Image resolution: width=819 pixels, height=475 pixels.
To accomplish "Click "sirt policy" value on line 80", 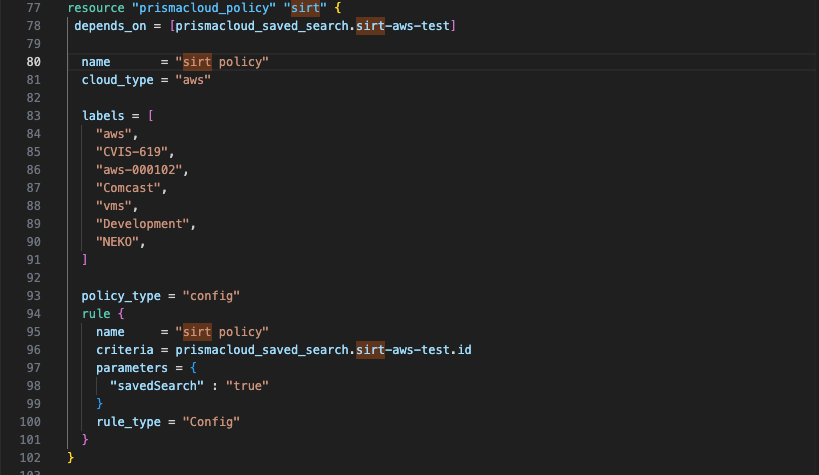I will point(222,62).
